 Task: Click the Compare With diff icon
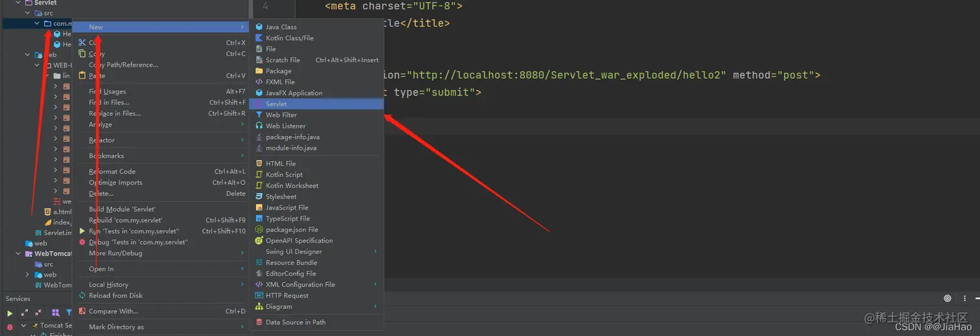[82, 311]
